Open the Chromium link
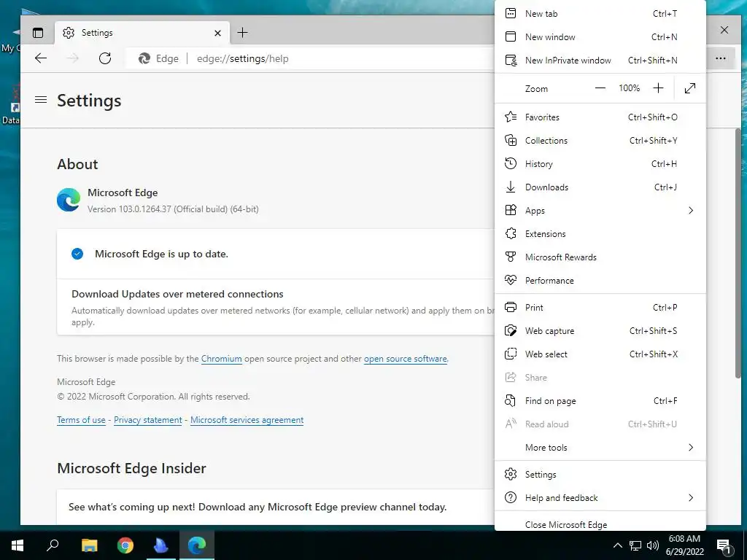The height and width of the screenshot is (560, 747). (x=222, y=359)
